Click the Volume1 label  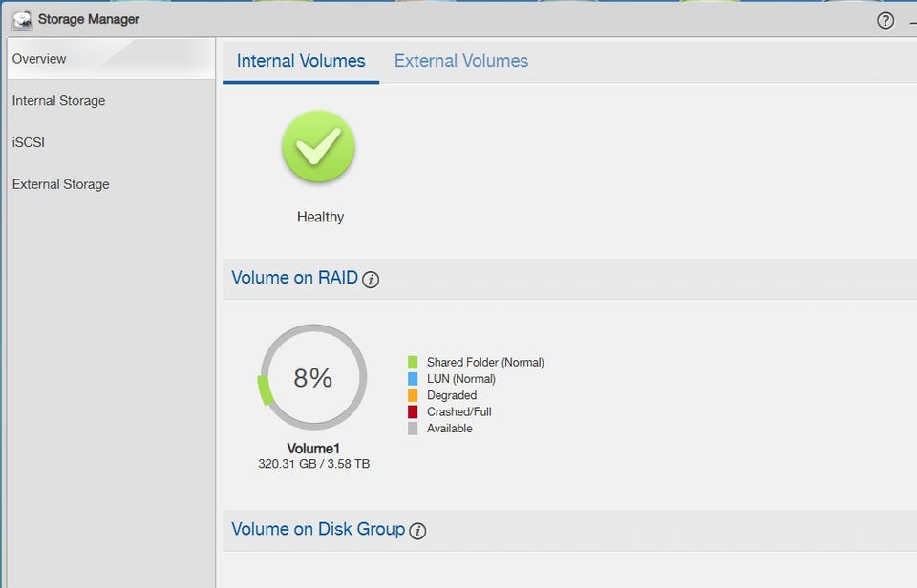click(x=313, y=449)
